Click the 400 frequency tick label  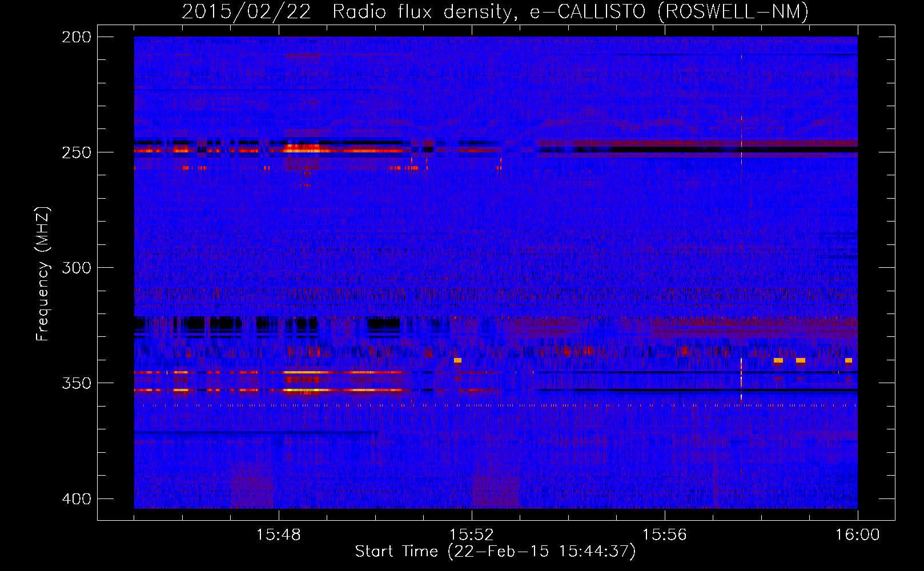pyautogui.click(x=77, y=499)
